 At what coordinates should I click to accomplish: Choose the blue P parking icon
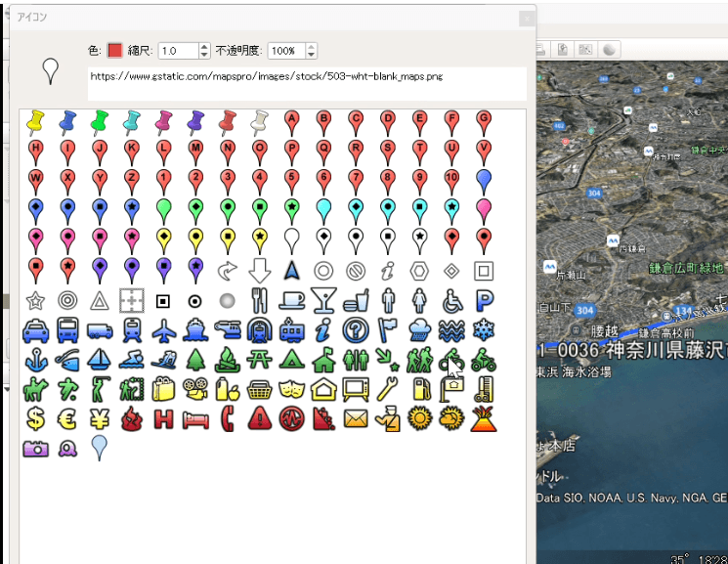[483, 300]
